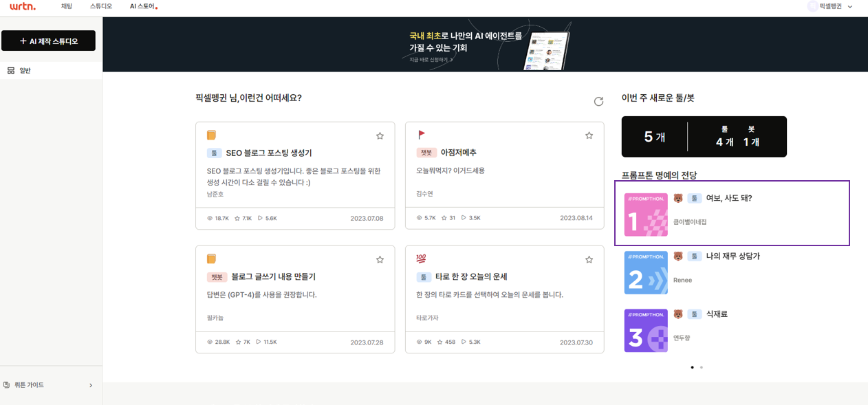Image resolution: width=868 pixels, height=405 pixels.
Task: Click date 2023.07.08 on SEO card
Action: click(x=367, y=218)
